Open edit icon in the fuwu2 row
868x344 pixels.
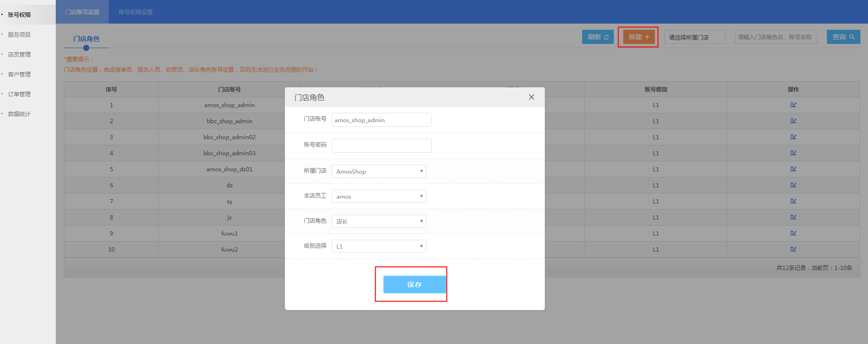[x=793, y=249]
